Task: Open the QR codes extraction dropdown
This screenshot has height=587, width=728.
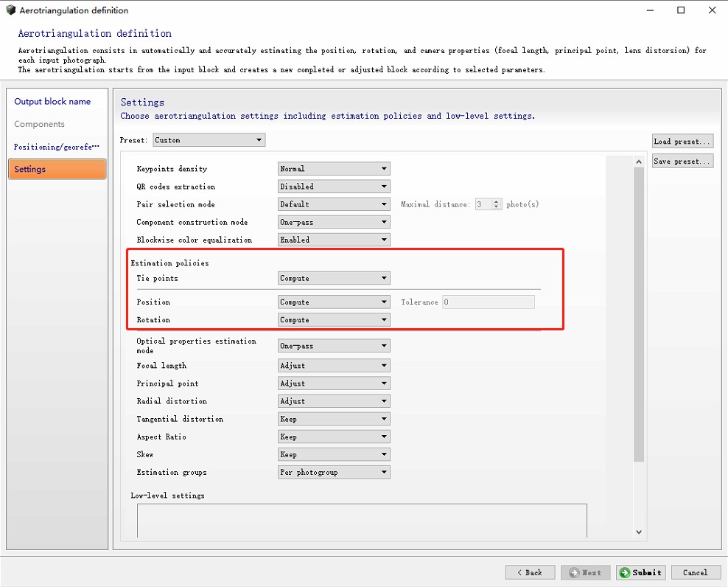Action: [x=334, y=187]
